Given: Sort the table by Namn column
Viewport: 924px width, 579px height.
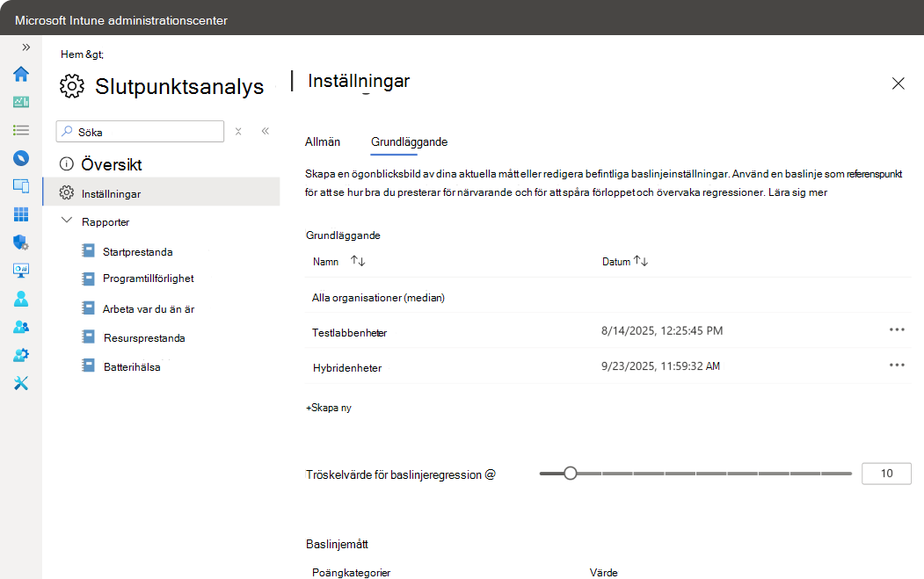Looking at the screenshot, I should tap(358, 260).
